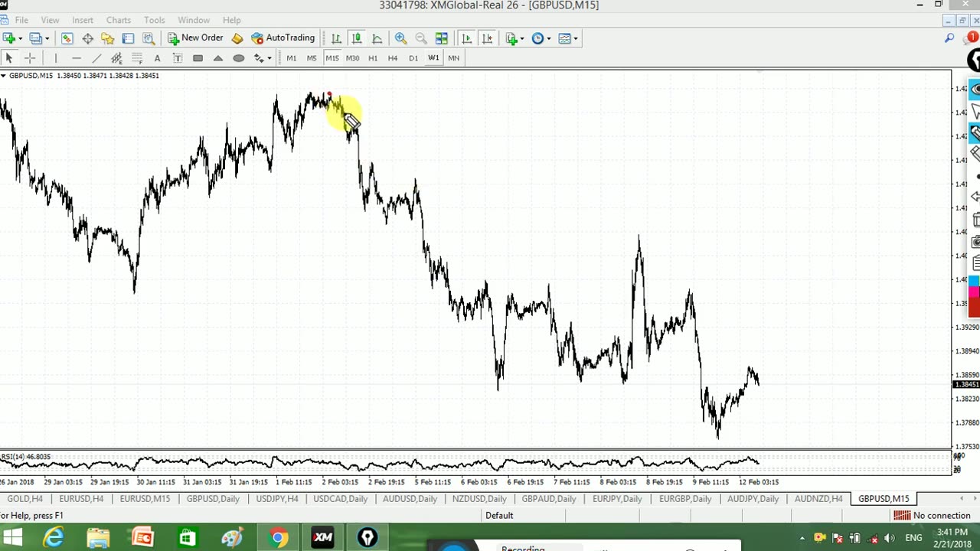This screenshot has width=980, height=551.
Task: Switch to the USDJPY,H4 chart tab
Action: click(x=277, y=499)
